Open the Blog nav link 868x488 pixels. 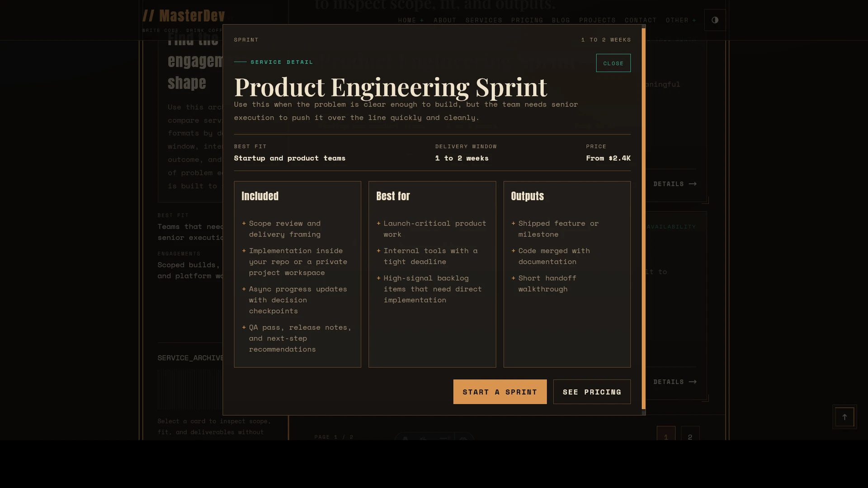coord(561,20)
